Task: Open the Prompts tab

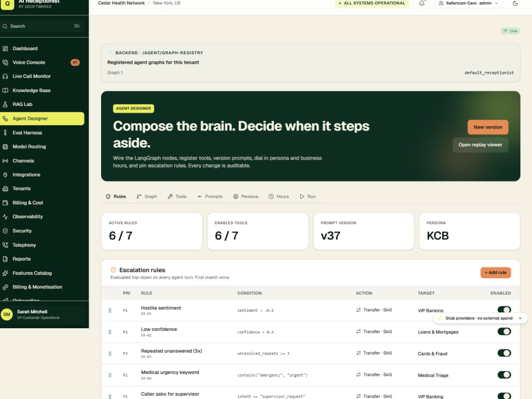Action: (x=210, y=196)
